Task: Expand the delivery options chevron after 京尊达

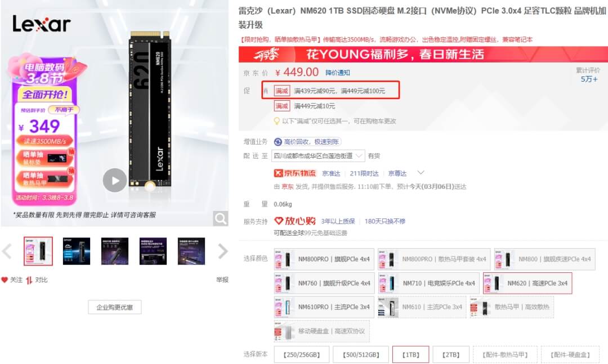Action: [x=421, y=173]
